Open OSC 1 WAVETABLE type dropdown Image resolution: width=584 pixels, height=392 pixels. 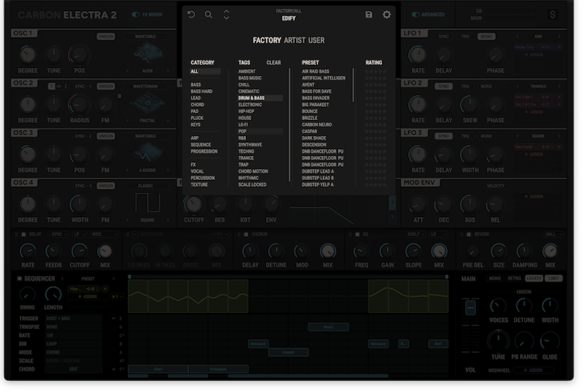pyautogui.click(x=148, y=36)
